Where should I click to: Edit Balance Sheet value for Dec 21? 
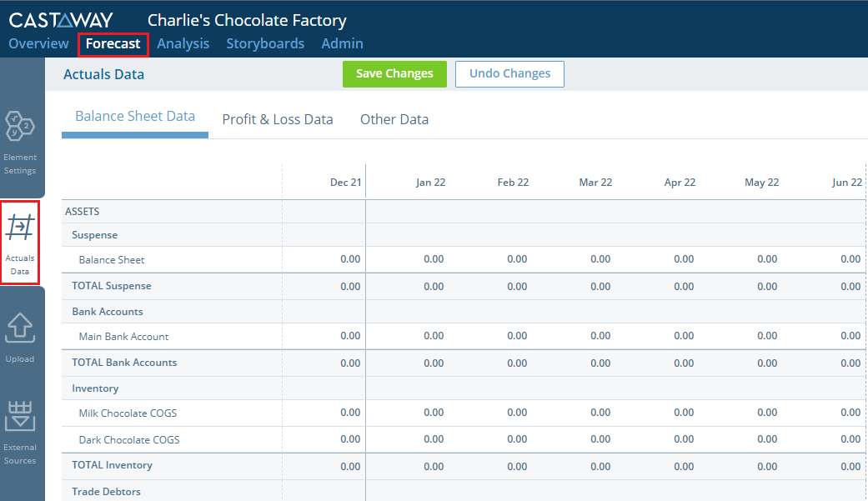pos(350,259)
